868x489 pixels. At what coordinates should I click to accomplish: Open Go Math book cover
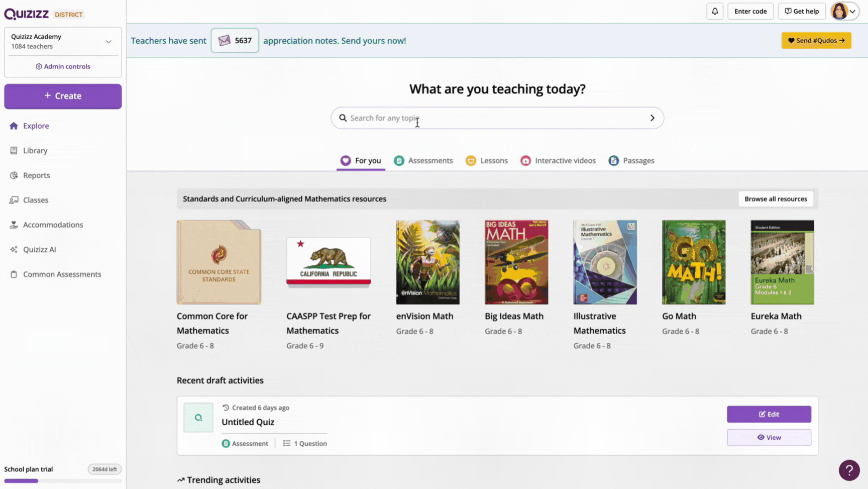coord(694,262)
